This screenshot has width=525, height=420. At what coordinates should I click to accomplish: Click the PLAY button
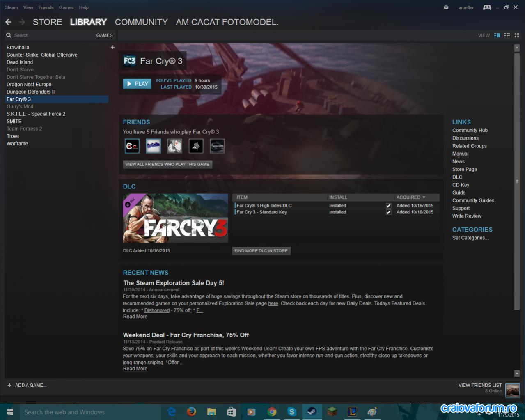click(137, 84)
